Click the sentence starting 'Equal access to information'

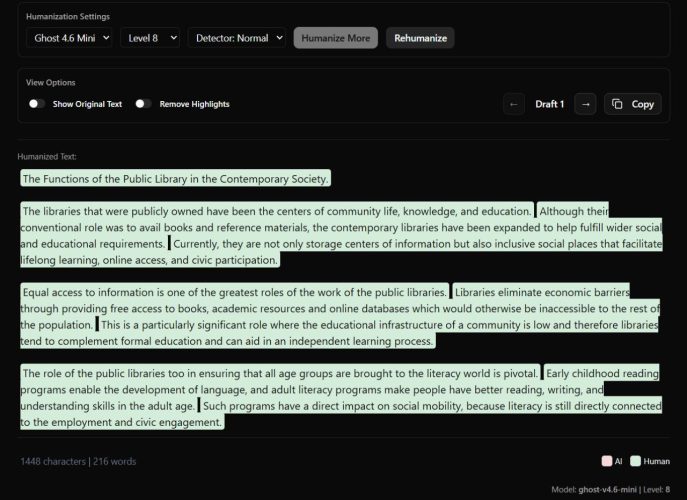click(x=234, y=292)
